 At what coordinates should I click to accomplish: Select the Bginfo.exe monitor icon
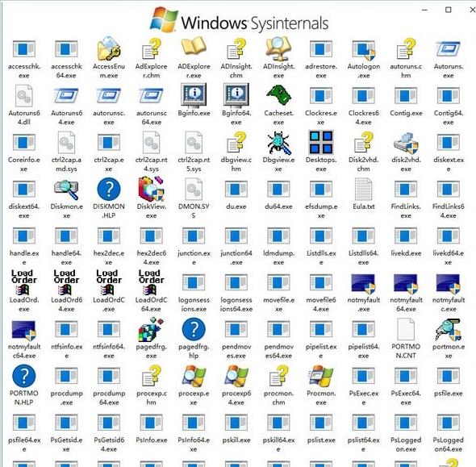tap(194, 96)
